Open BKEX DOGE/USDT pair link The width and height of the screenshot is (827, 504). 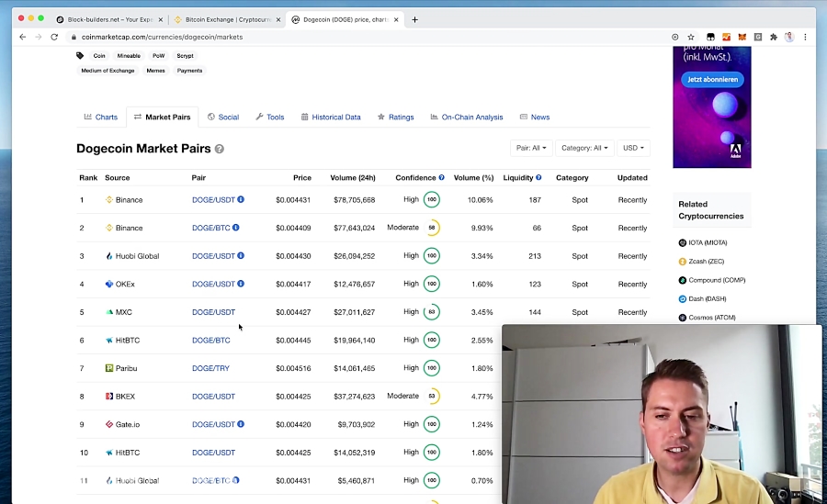(213, 396)
